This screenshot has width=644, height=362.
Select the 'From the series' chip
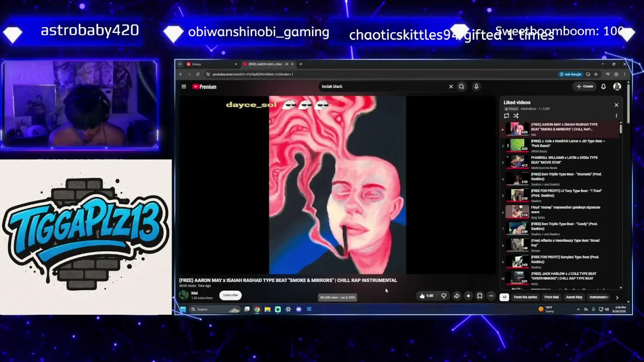[525, 297]
